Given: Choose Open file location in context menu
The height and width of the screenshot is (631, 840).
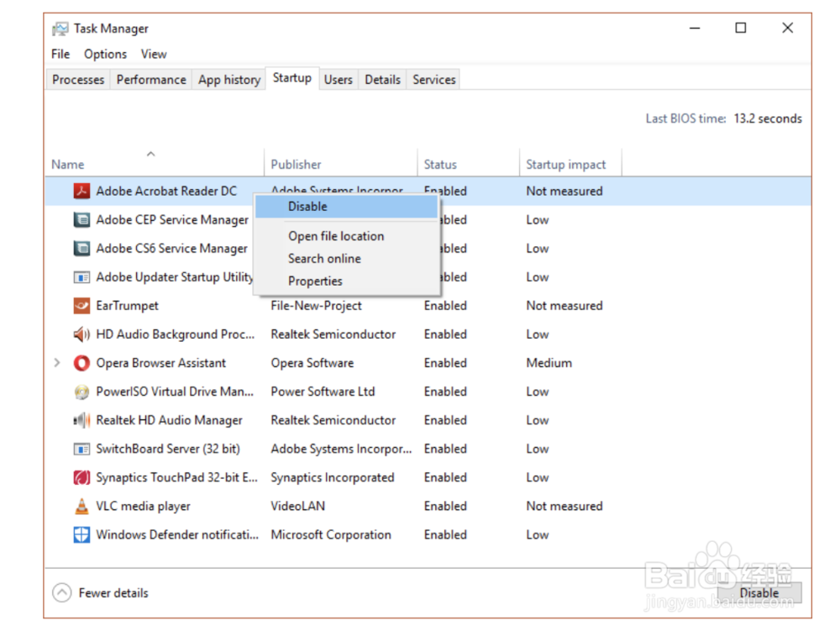Looking at the screenshot, I should (x=347, y=236).
